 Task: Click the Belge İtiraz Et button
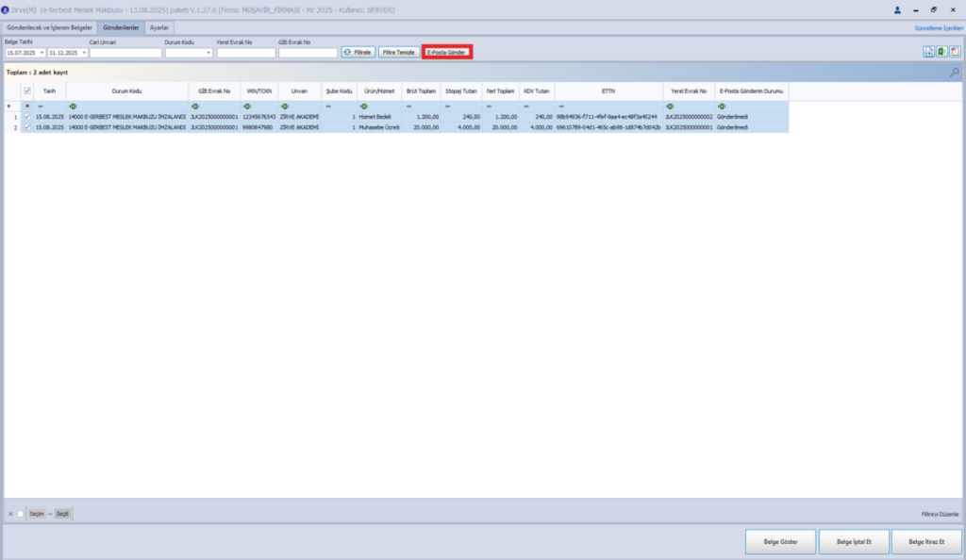coord(926,541)
